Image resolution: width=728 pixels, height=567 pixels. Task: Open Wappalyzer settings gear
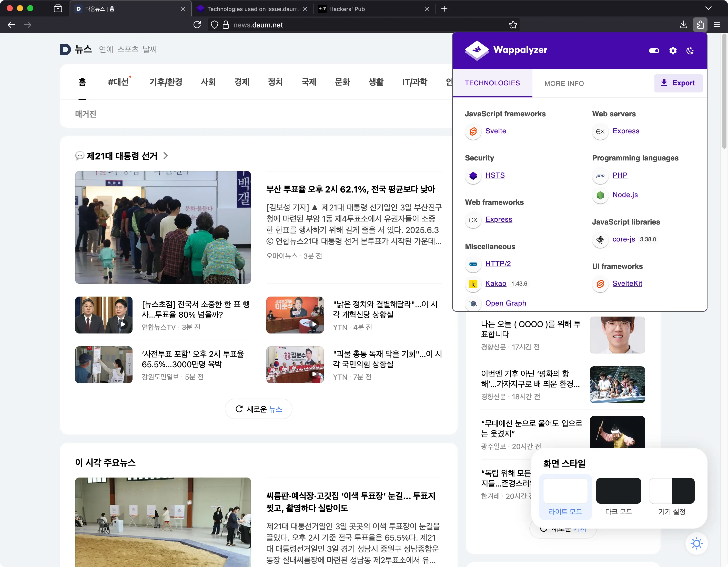pos(673,51)
